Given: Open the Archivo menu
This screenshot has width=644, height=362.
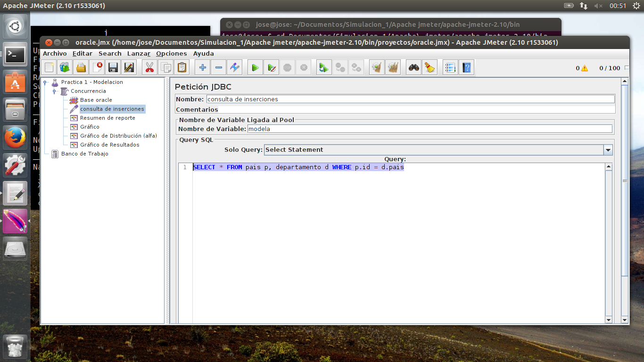Looking at the screenshot, I should (x=55, y=54).
